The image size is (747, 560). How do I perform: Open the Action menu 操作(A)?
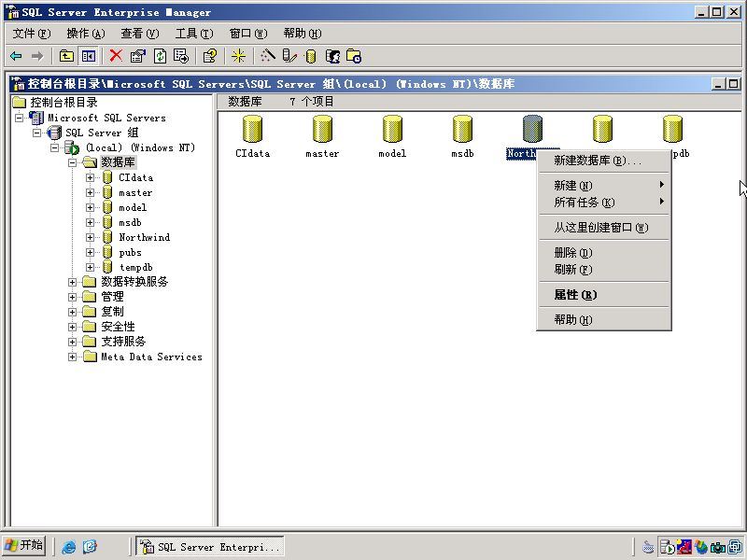tap(86, 34)
